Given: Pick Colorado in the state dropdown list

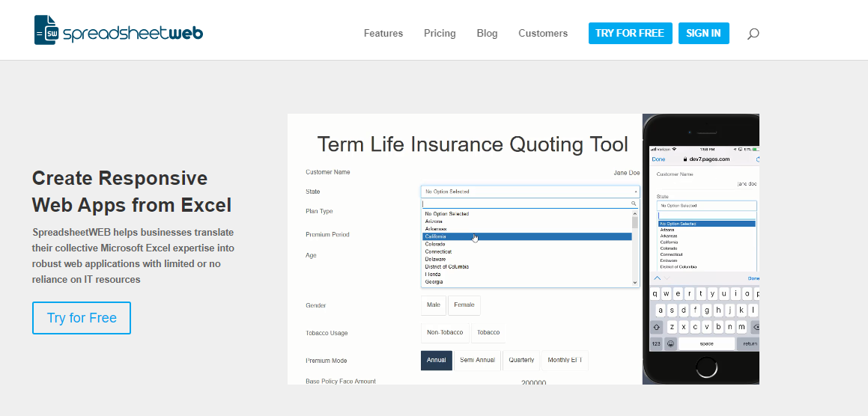Looking at the screenshot, I should tap(435, 244).
